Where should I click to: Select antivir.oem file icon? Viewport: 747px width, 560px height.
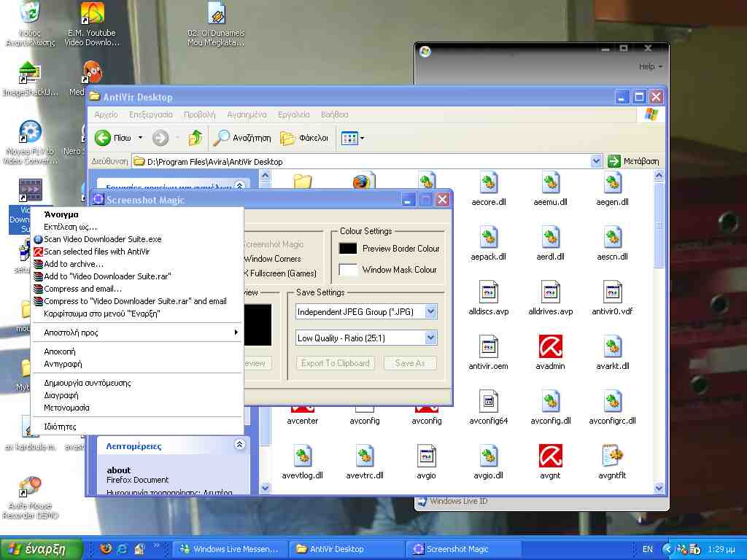[x=488, y=346]
